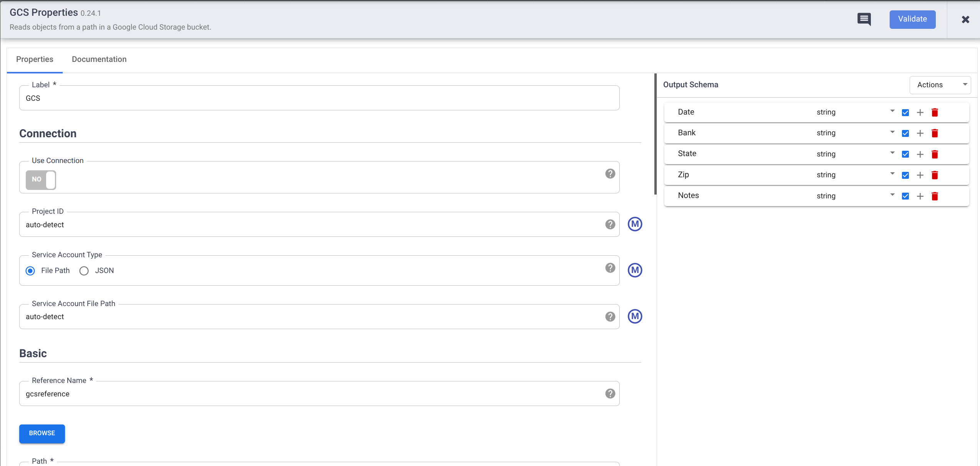Viewport: 980px width, 466px height.
Task: Add a new field below Date
Action: 920,112
